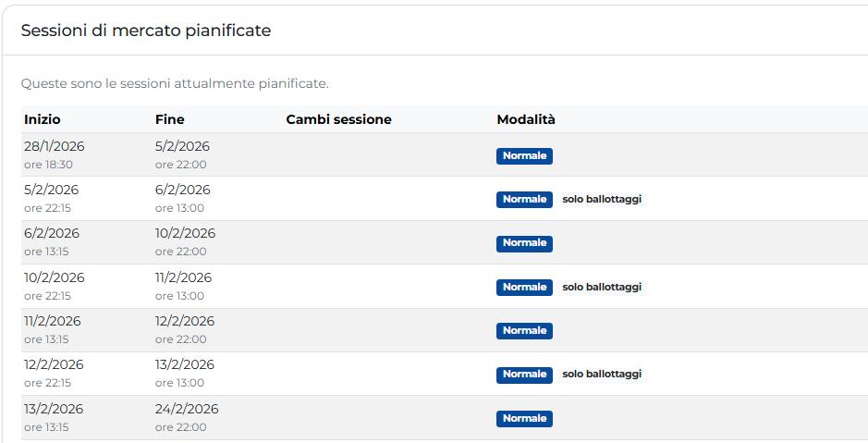Click Normale badge in row starting 5/2/2026

[x=524, y=199]
